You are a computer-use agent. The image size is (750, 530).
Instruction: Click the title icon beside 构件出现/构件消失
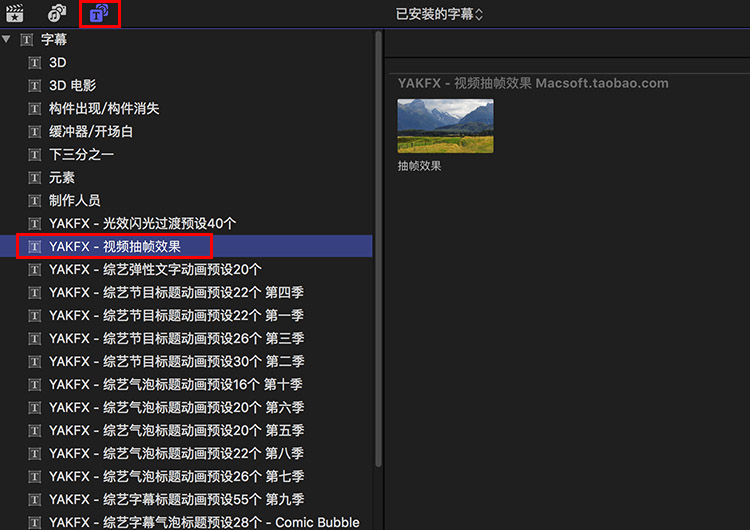point(34,109)
